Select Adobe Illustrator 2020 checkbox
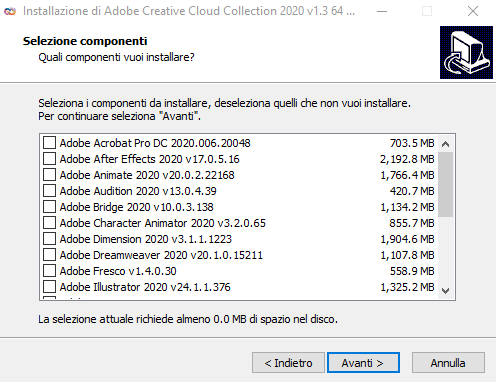This screenshot has height=382, width=496. coord(49,287)
